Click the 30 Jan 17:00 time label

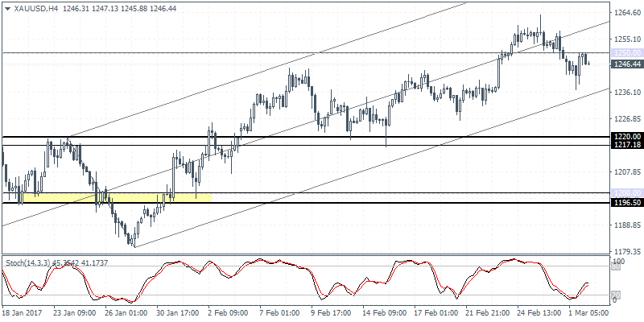point(178,313)
